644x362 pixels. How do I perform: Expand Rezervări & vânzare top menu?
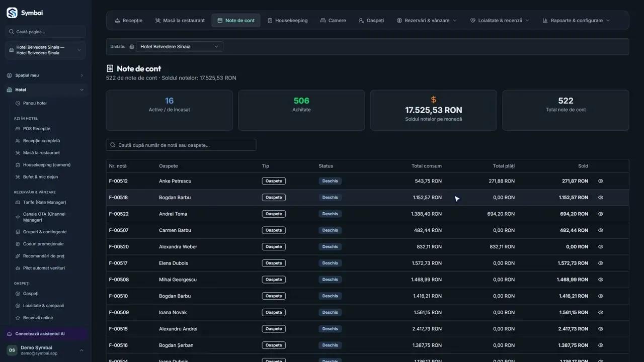click(427, 21)
